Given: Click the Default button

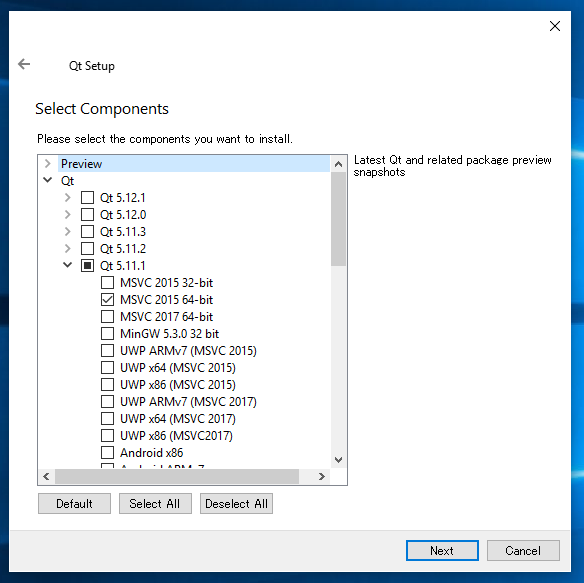Looking at the screenshot, I should (74, 504).
